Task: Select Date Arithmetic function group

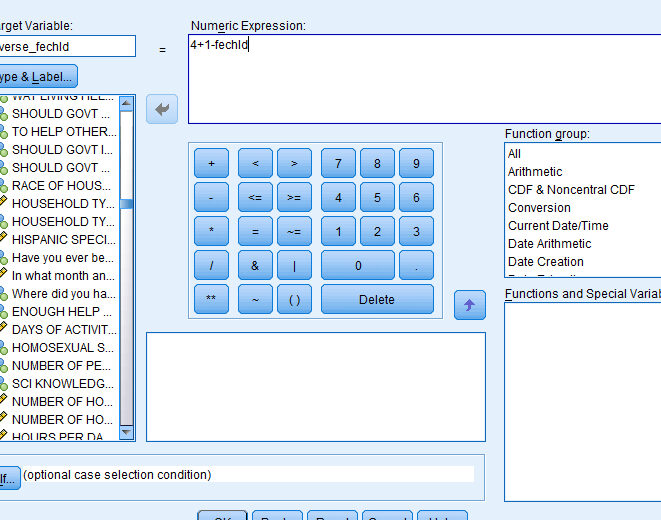Action: coord(549,244)
